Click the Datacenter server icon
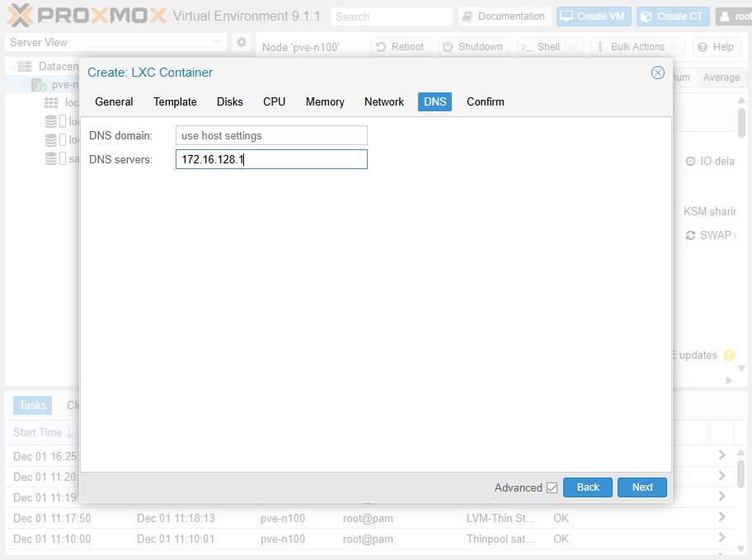The height and width of the screenshot is (560, 752). (25, 67)
